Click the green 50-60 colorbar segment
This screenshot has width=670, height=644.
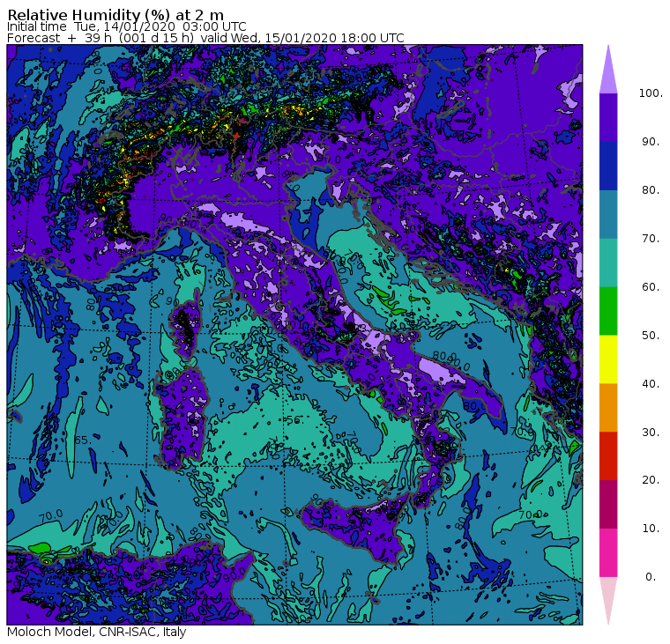(x=608, y=311)
